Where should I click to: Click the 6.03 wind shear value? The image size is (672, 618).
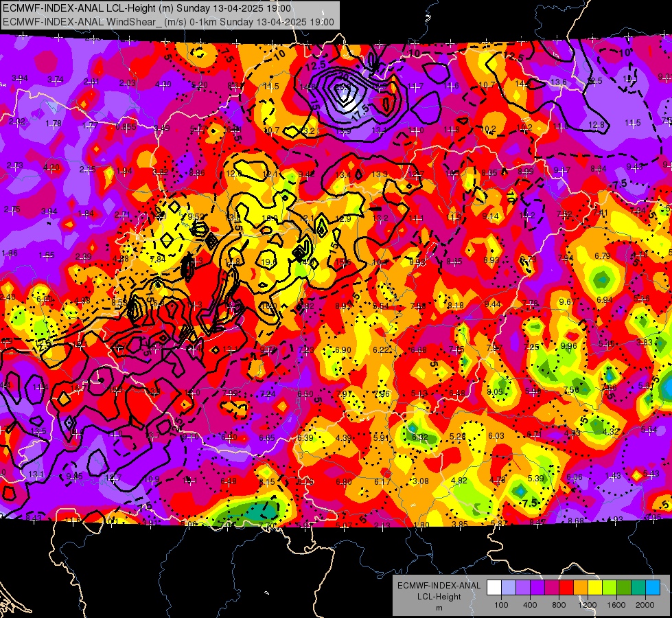coord(496,436)
